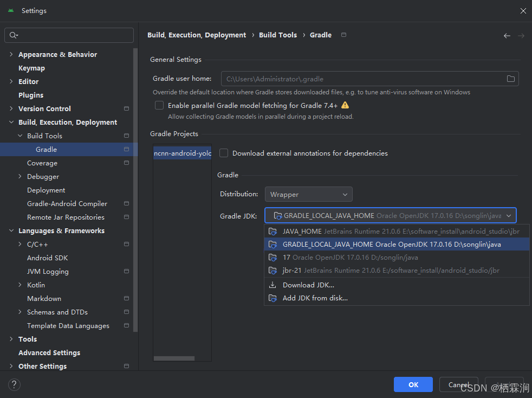Open the Distribution Wrapper dropdown
The height and width of the screenshot is (398, 532).
(308, 194)
